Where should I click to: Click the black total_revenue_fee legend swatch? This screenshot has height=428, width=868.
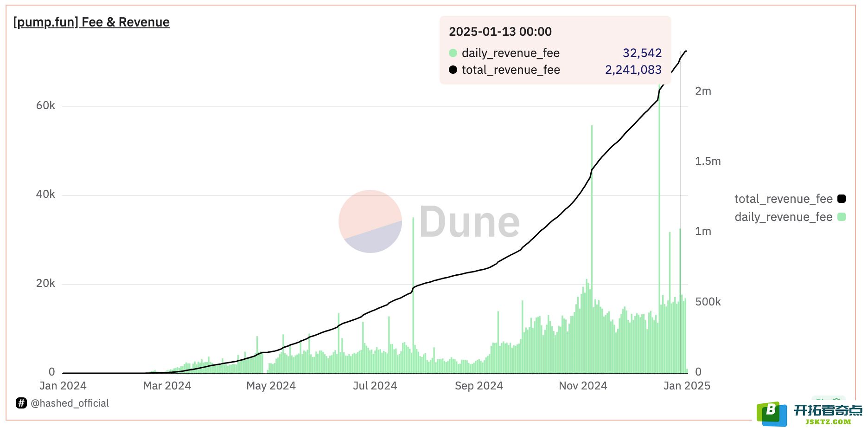(x=842, y=199)
